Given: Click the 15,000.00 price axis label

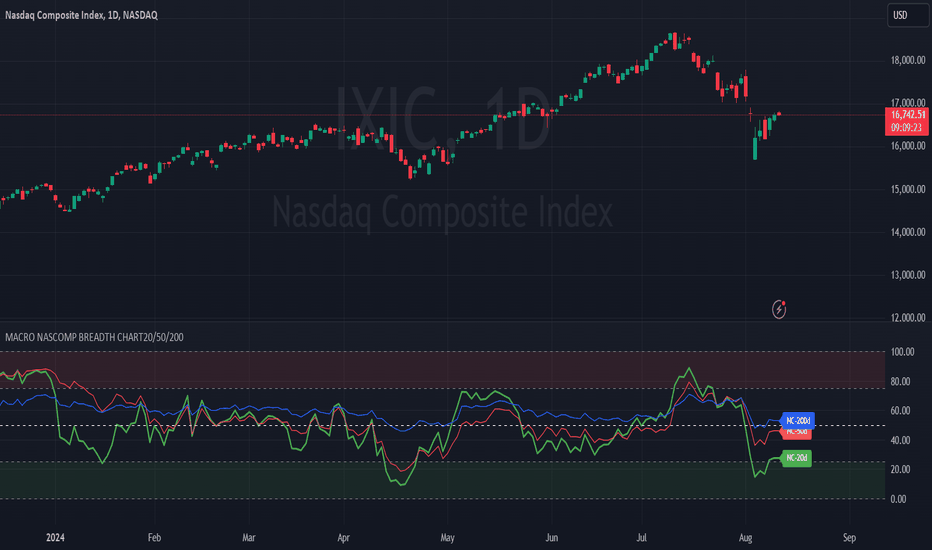Looking at the screenshot, I should click(908, 189).
